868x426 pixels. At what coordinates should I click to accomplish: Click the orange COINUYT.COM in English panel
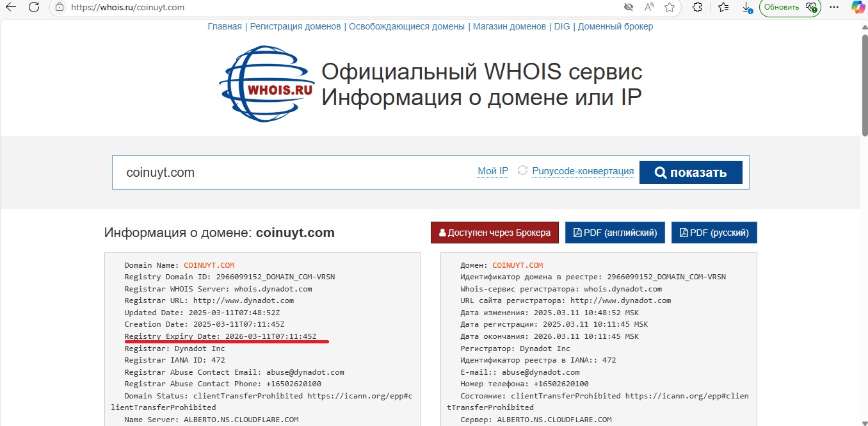[209, 265]
